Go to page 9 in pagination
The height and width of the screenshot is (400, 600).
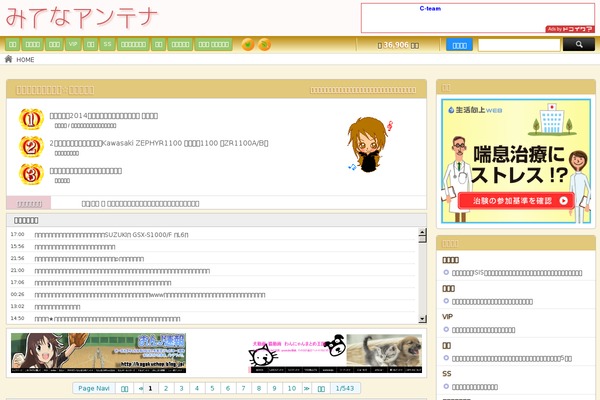(274, 388)
